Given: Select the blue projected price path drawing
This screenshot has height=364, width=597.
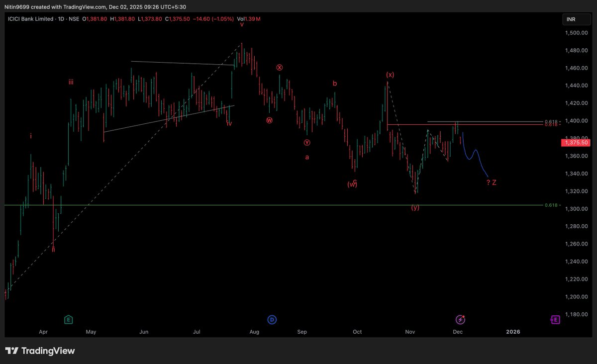Looking at the screenshot, I should coord(475,155).
